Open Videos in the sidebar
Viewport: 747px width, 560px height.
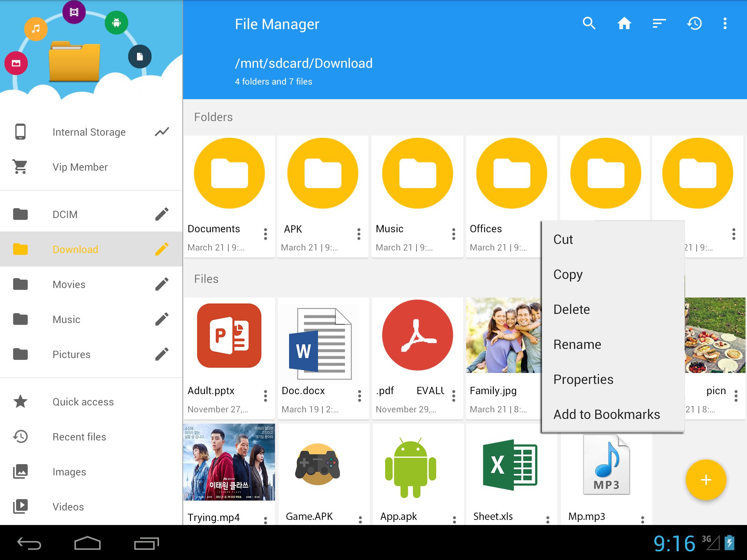point(91,507)
